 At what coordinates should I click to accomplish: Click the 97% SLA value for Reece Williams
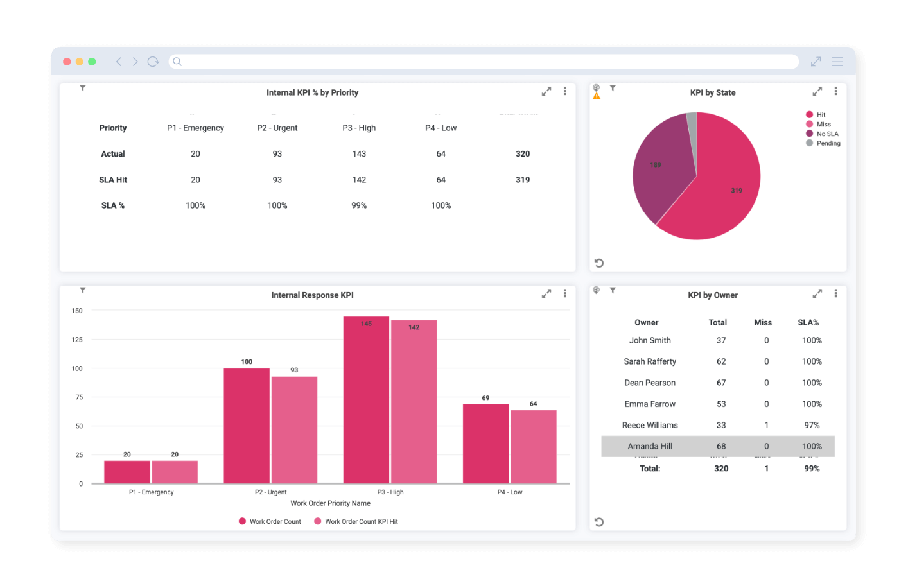tap(812, 425)
